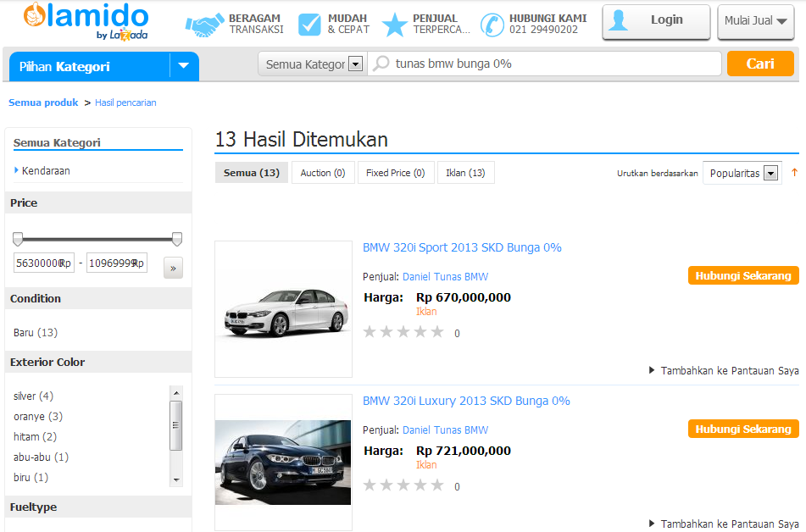Screen dimensions: 806x532
Task: Open the Semua Kategori search category dropdown
Action: (x=314, y=64)
